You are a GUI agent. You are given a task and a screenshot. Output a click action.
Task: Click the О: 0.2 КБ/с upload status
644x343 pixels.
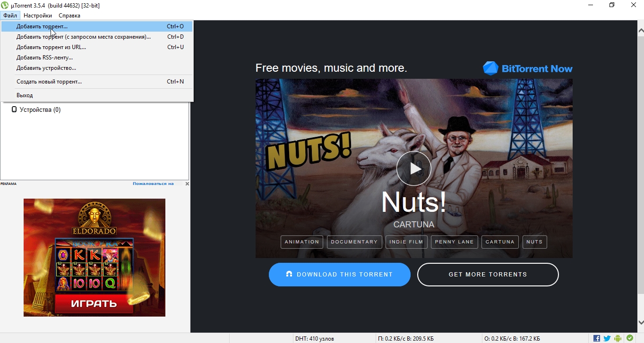(512, 339)
